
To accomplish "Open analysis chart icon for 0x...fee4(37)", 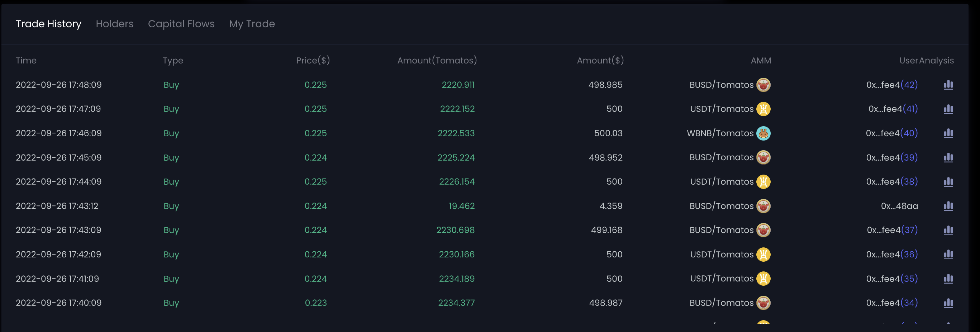I will pos(948,230).
